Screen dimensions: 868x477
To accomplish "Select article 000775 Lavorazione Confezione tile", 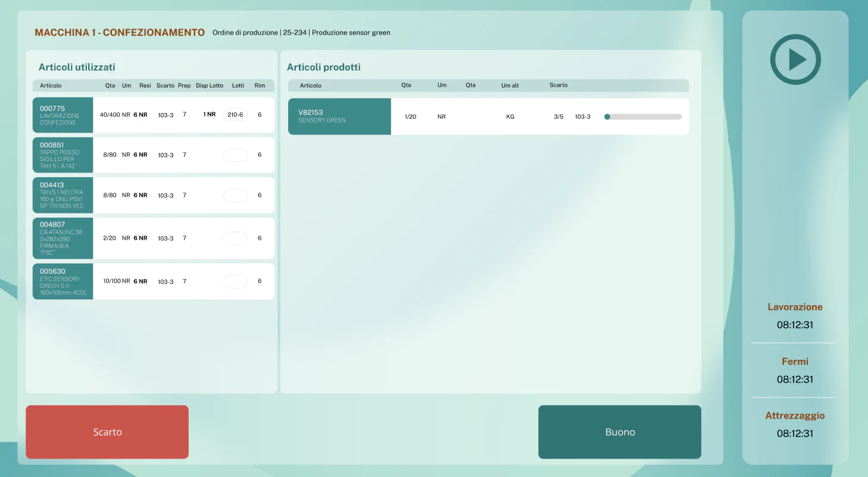I will tap(63, 115).
